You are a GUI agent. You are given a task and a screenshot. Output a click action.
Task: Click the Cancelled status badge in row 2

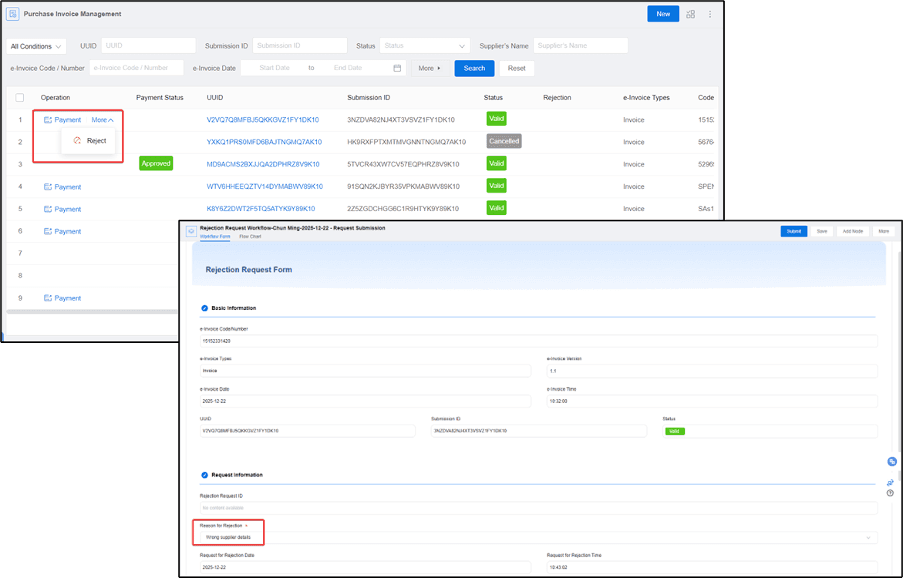tap(504, 141)
